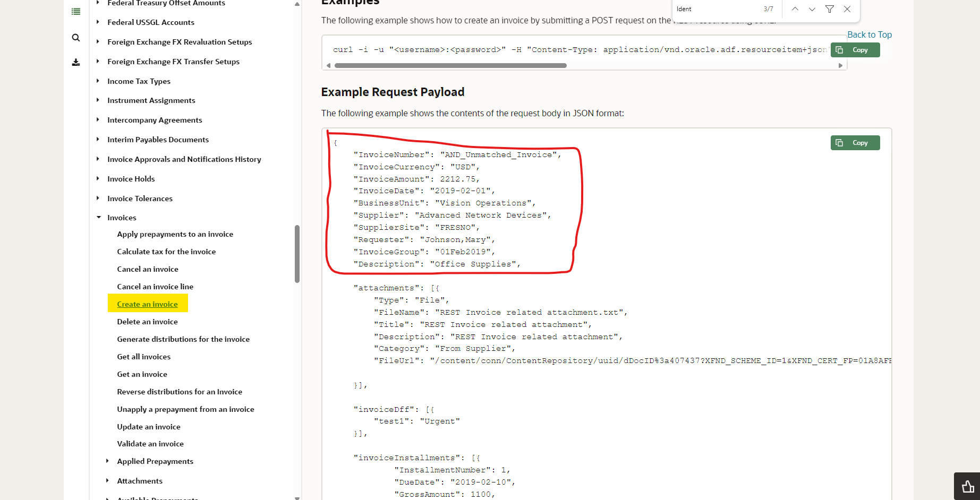Collapse the Invoices node
980x500 pixels.
click(x=98, y=218)
